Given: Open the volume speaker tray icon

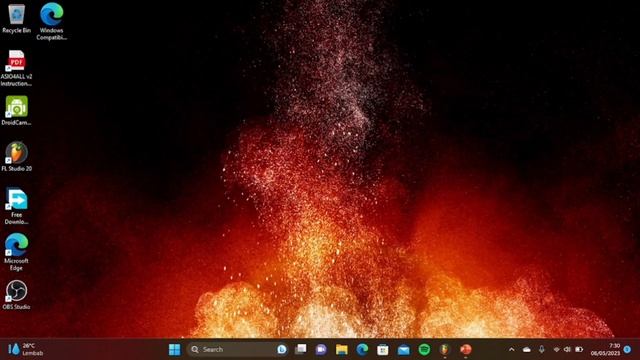Looking at the screenshot, I should (x=567, y=349).
